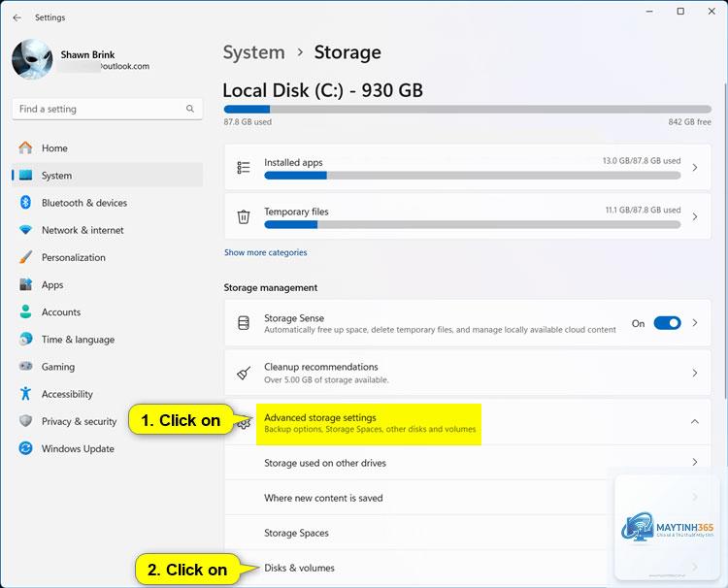Click the Cleanup recommendations broom icon
The image size is (728, 588).
coord(244,374)
